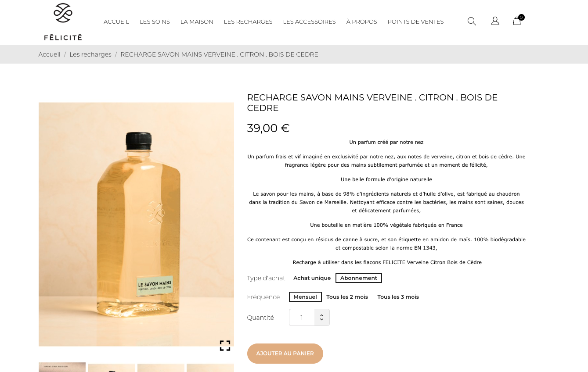588x372 pixels.
Task: Open Les Recharges menu
Action: pyautogui.click(x=248, y=21)
